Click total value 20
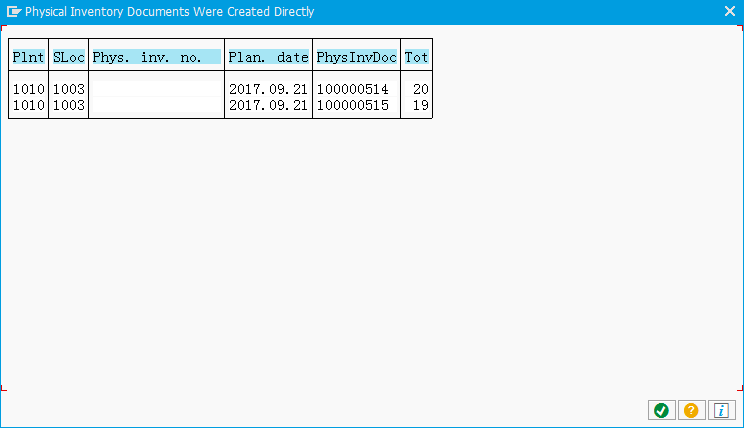This screenshot has width=744, height=428. (x=420, y=89)
